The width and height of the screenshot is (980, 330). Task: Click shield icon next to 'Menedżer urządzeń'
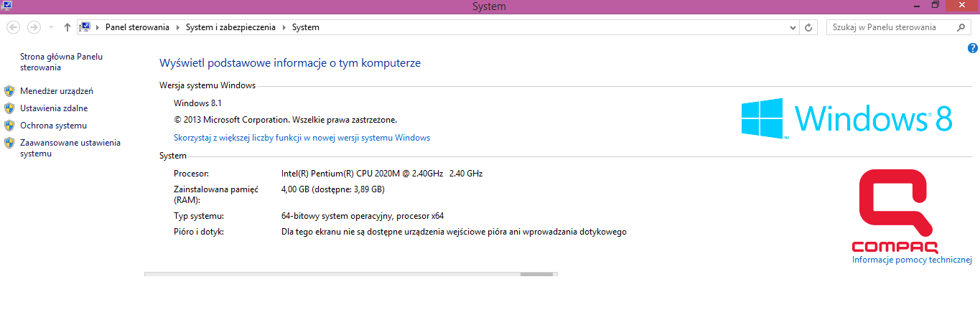[9, 91]
